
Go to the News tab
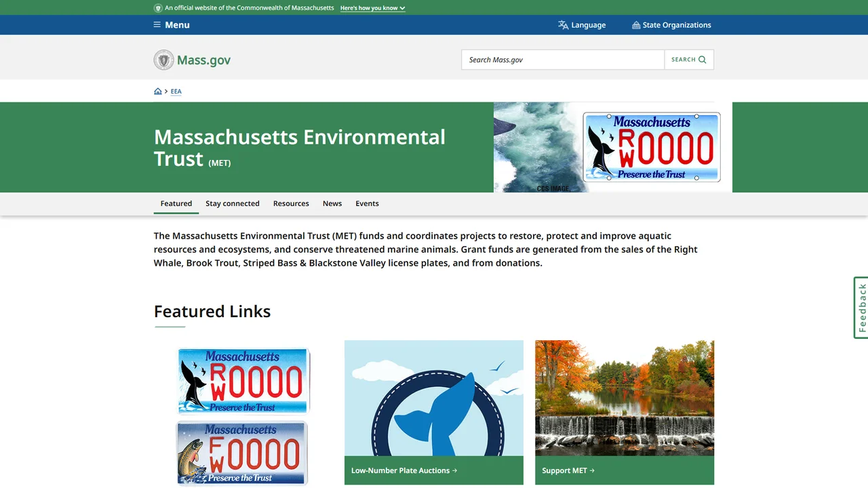tap(332, 203)
